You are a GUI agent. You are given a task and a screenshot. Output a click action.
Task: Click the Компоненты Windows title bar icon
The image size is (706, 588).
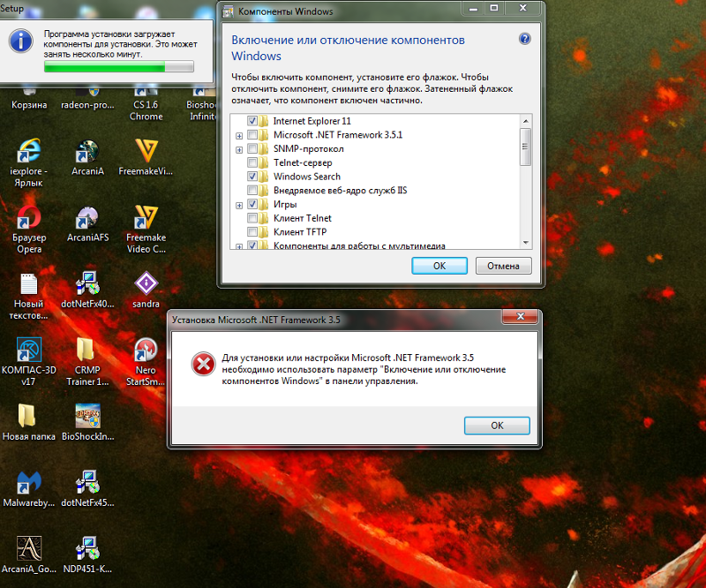coord(228,11)
